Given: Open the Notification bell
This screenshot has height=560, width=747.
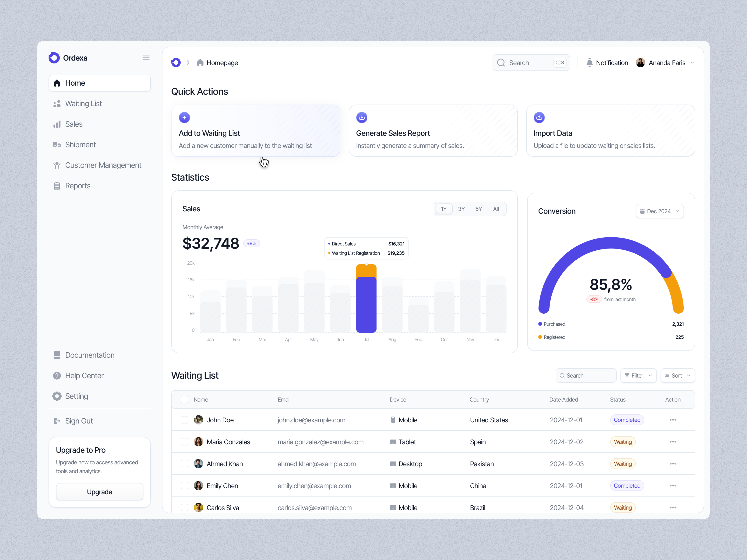Looking at the screenshot, I should [590, 62].
